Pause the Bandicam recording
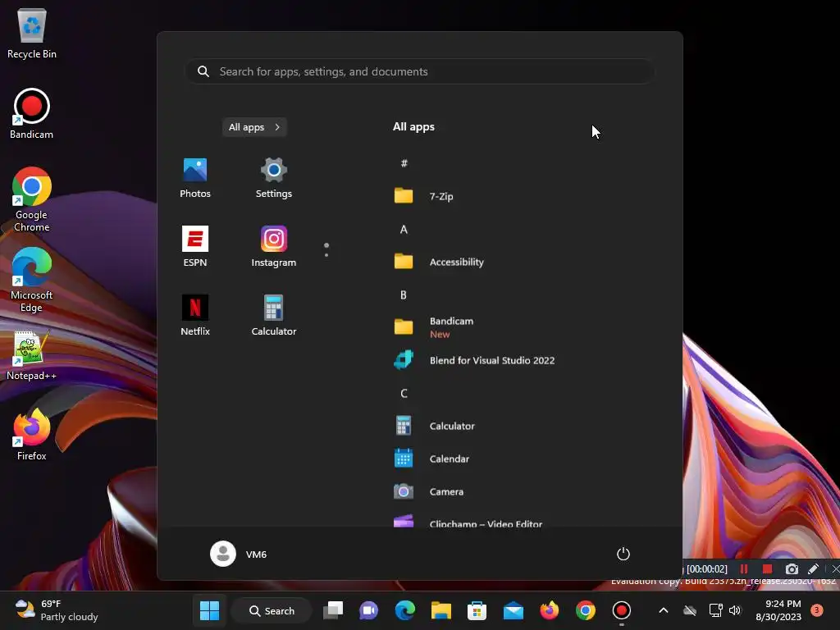 [x=744, y=569]
